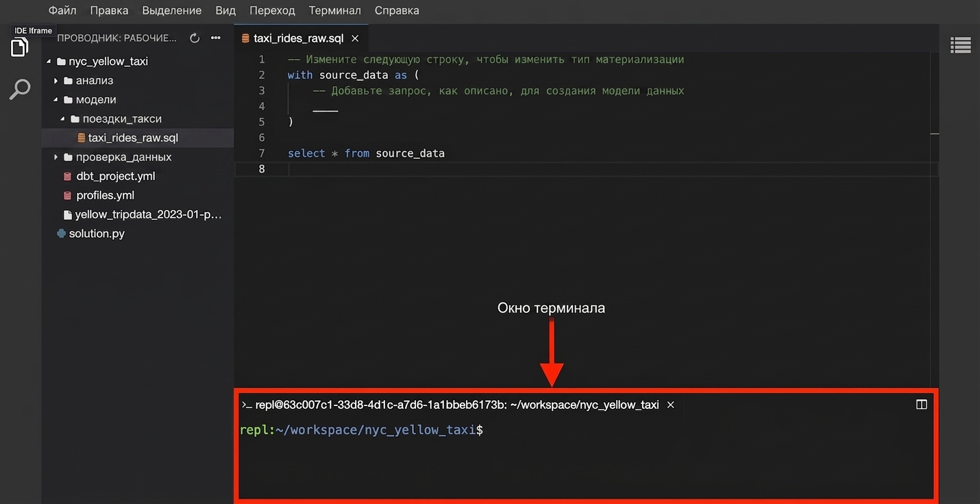
Task: Open yellow_tripdata_2023-01 parquet file
Action: tap(149, 214)
